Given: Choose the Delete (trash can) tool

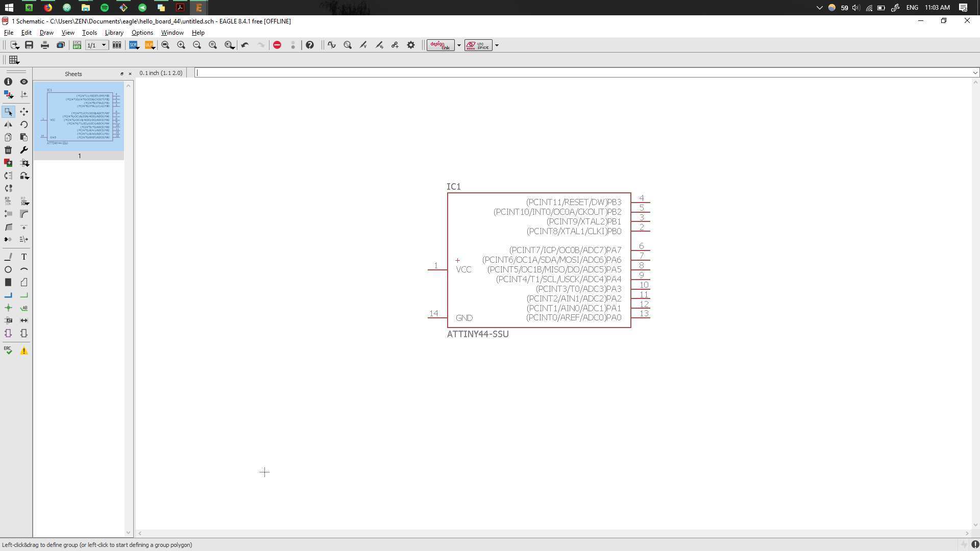Looking at the screenshot, I should pos(8,150).
